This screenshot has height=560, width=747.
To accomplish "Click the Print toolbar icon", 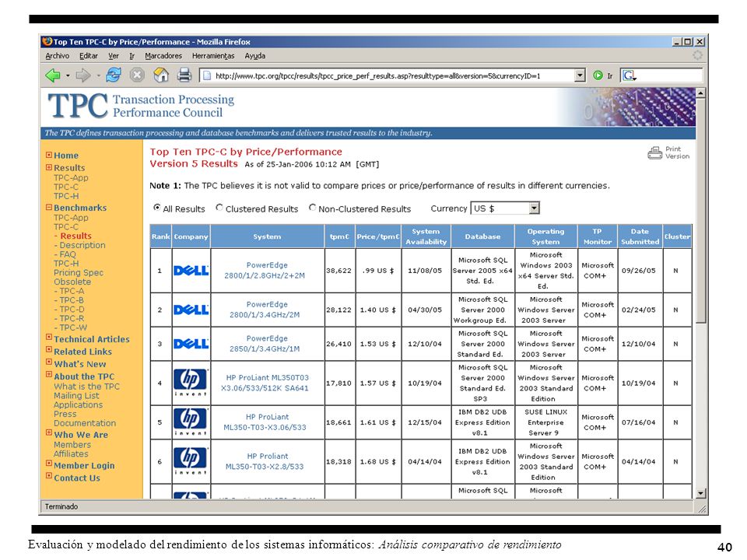I will click(184, 75).
